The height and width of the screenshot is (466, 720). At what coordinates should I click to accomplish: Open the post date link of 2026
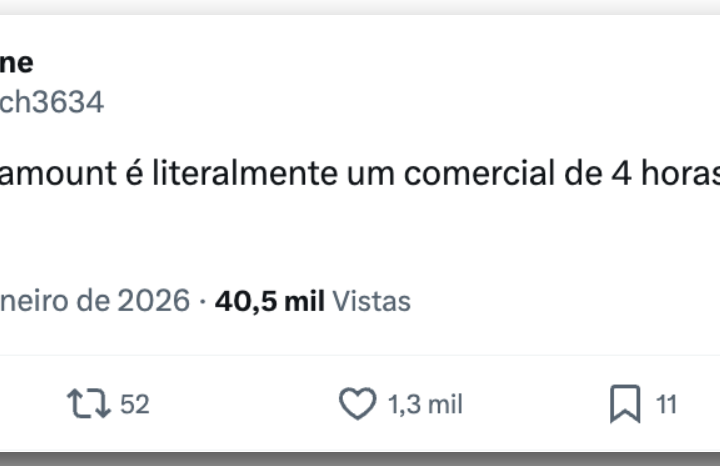pos(95,301)
